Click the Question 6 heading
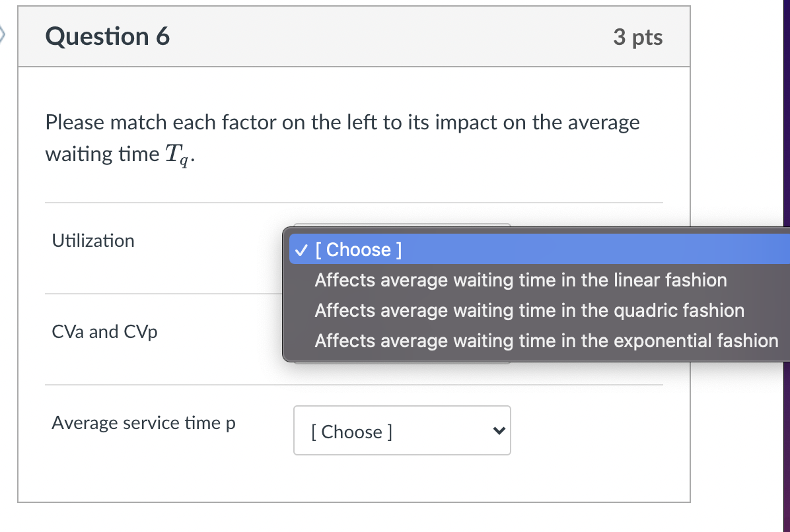Viewport: 790px width, 532px height. tap(108, 37)
